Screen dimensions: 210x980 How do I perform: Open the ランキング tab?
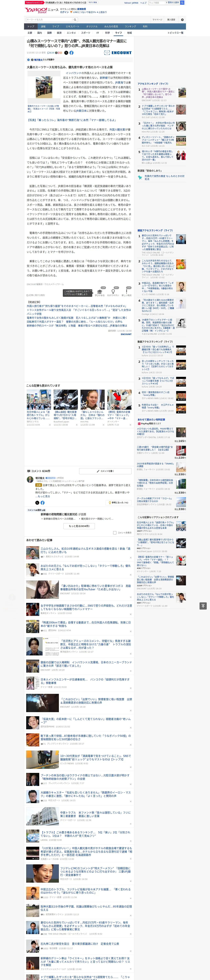(130, 27)
